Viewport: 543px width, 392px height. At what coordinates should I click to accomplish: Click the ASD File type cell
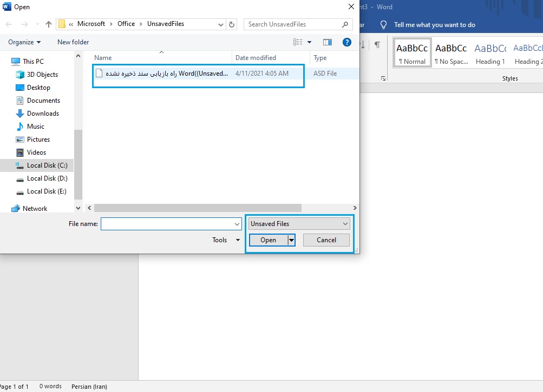click(325, 74)
